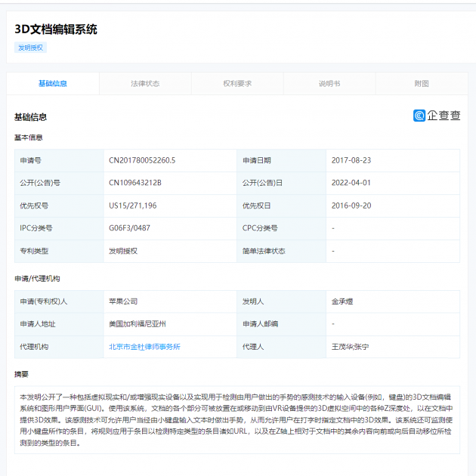Image resolution: width=476 pixels, height=476 pixels.
Task: Click applicant name 苹果公司
Action: pyautogui.click(x=123, y=301)
